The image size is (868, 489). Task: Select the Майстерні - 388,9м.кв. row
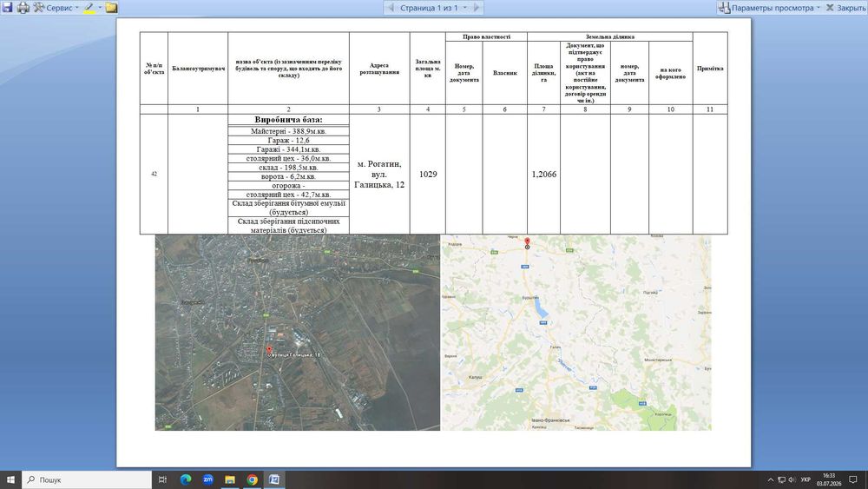(288, 131)
